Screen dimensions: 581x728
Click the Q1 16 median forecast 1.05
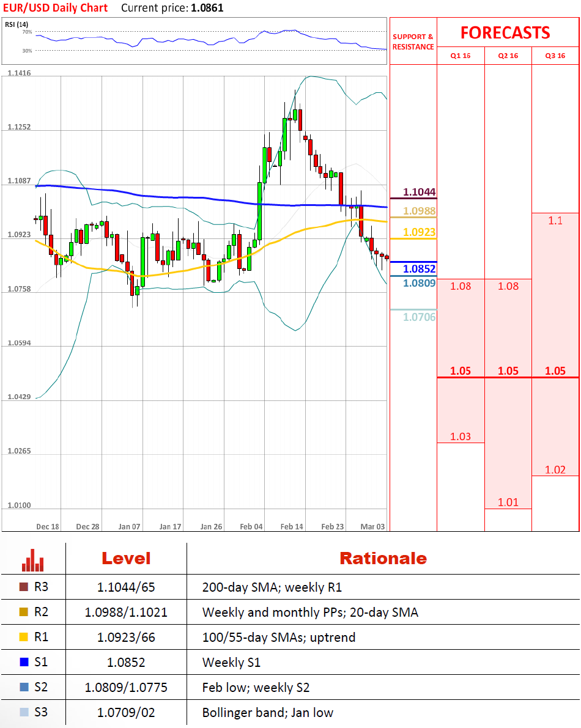tap(461, 371)
